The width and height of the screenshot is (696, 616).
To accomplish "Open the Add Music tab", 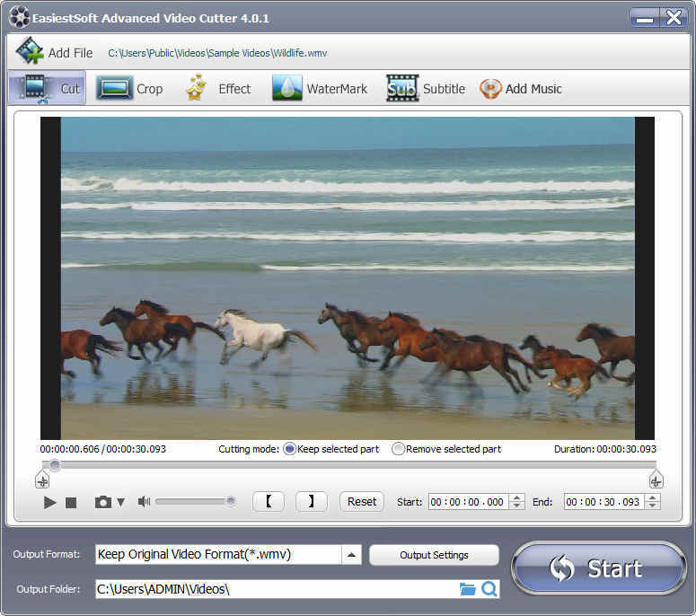I will 521,89.
